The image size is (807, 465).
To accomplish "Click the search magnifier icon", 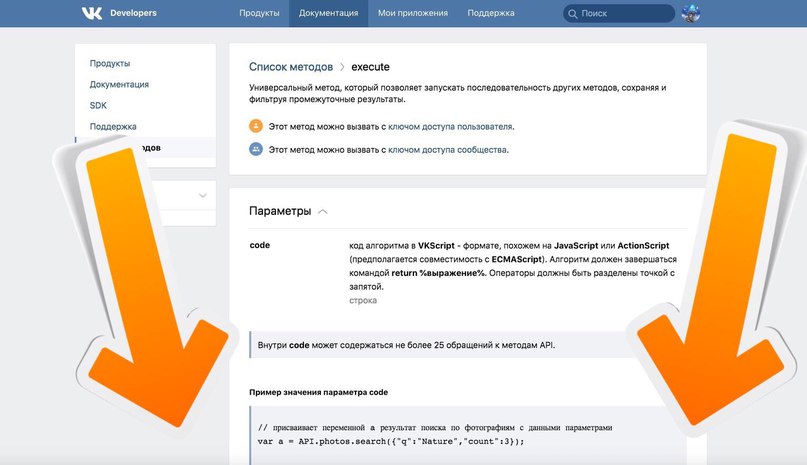I will pos(573,14).
